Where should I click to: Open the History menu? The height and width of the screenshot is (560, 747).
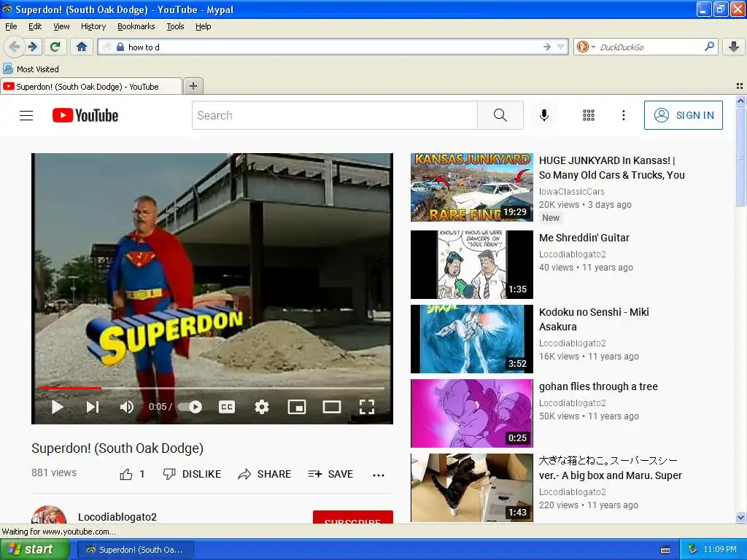pyautogui.click(x=93, y=26)
